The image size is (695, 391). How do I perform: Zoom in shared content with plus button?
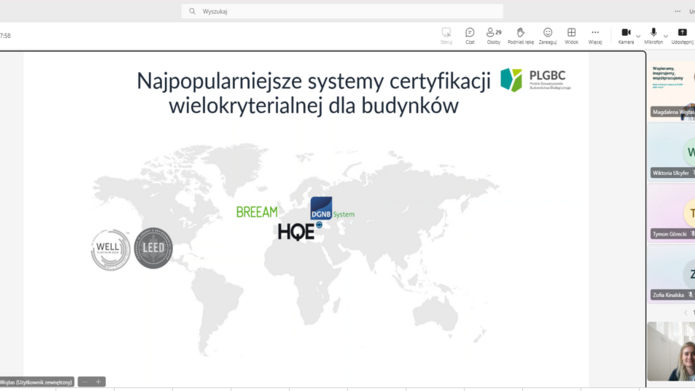tap(98, 382)
